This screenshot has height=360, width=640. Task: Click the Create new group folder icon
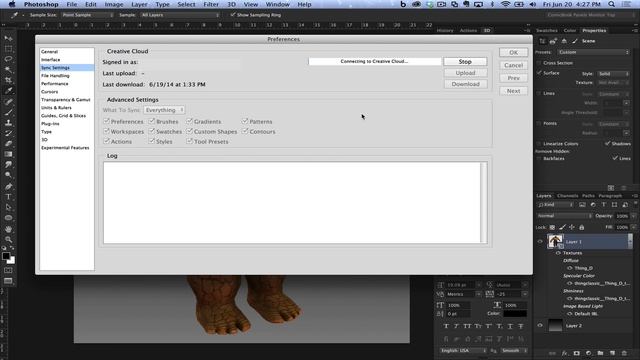pyautogui.click(x=600, y=353)
